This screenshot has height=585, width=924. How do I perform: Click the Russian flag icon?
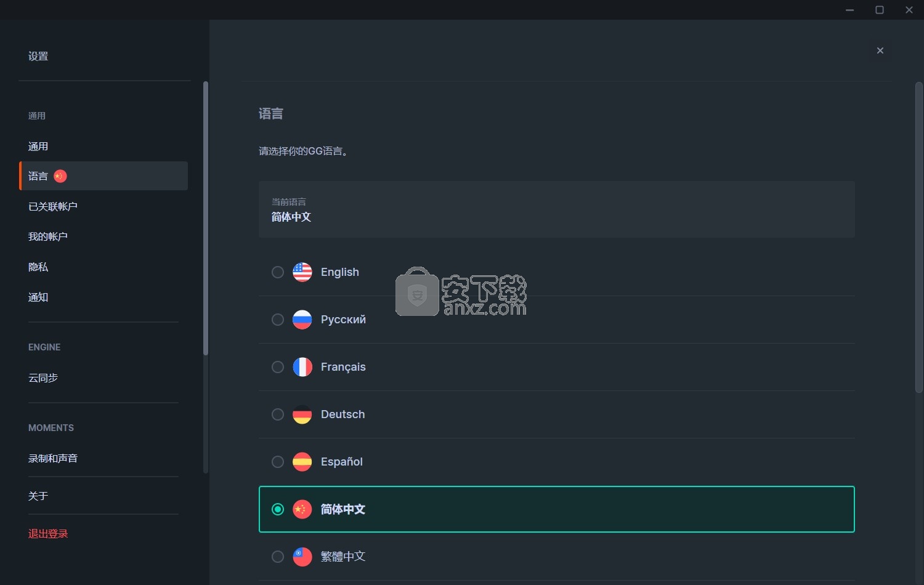[302, 320]
